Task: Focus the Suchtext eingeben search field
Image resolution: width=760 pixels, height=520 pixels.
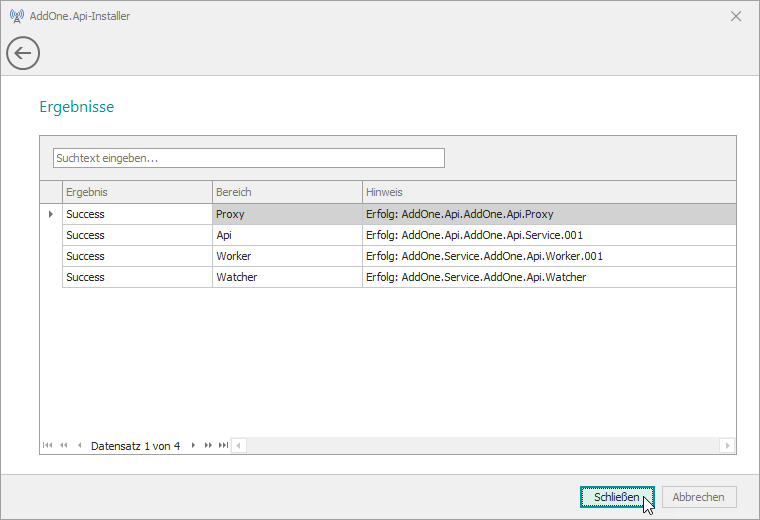Action: 249,158
